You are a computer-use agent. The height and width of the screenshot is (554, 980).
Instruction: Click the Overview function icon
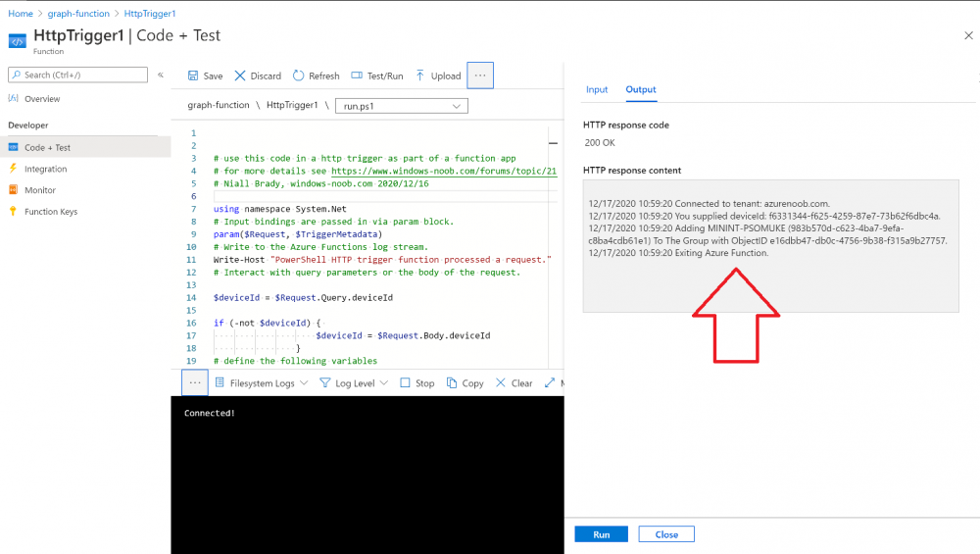[13, 98]
